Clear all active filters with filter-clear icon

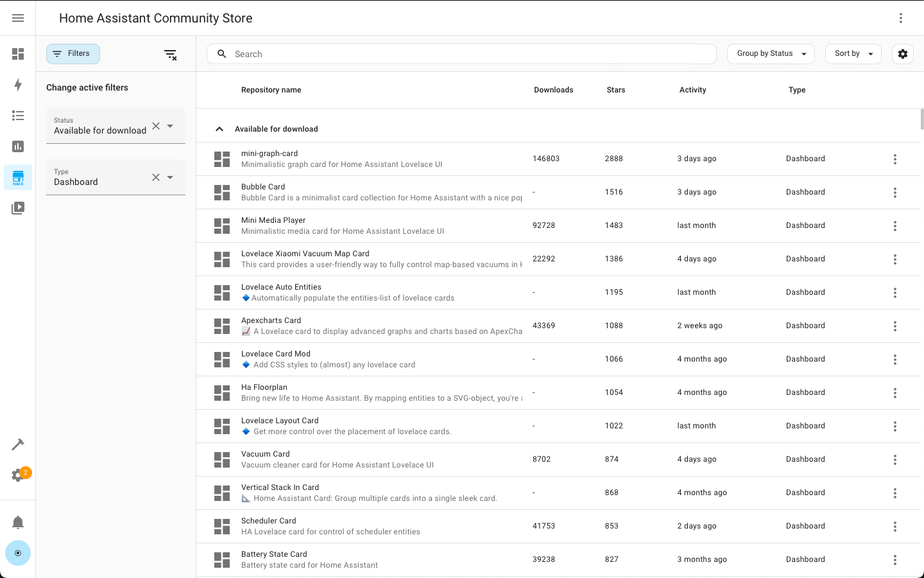coord(170,55)
